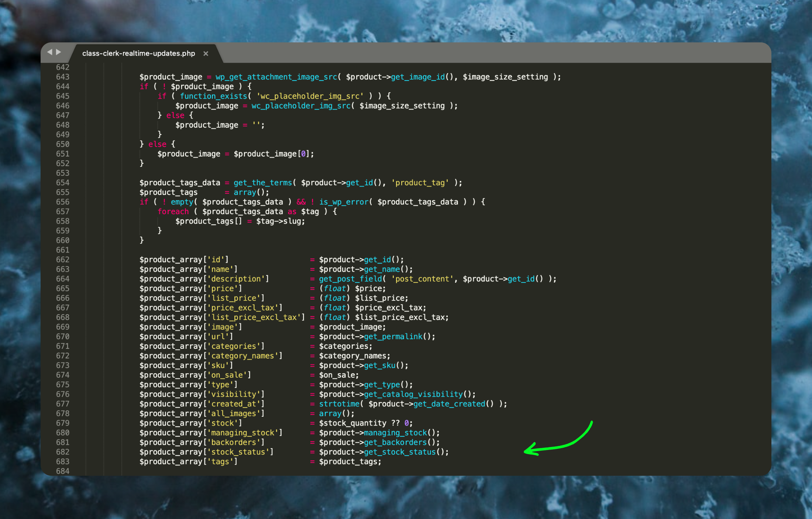Click the get_post_field function name
Screen dimensions: 812x519
point(350,279)
